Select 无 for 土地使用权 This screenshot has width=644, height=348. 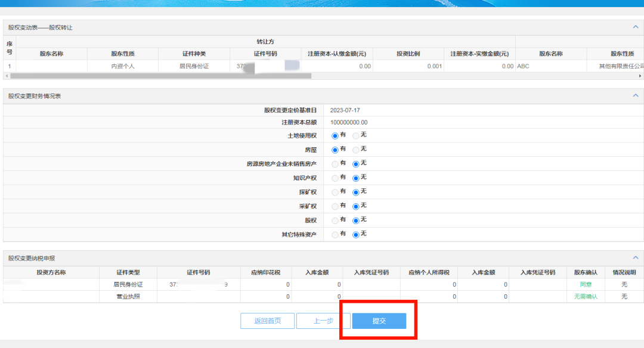(x=356, y=136)
